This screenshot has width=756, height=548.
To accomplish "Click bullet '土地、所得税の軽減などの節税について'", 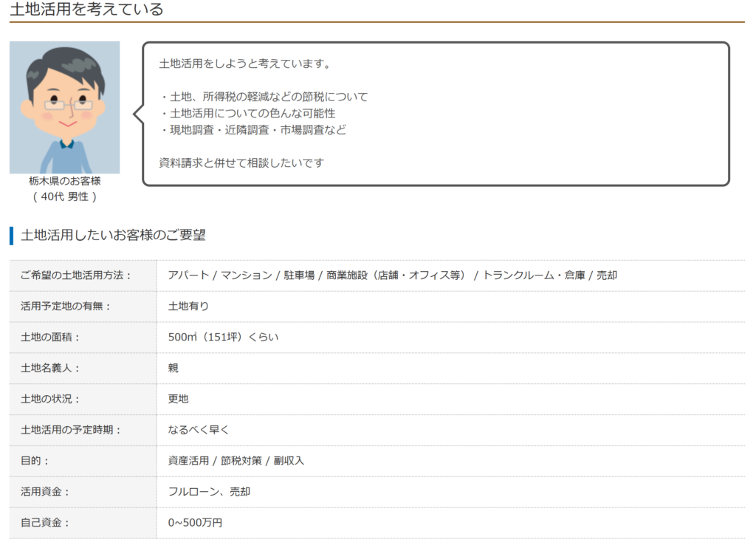I will 264,97.
